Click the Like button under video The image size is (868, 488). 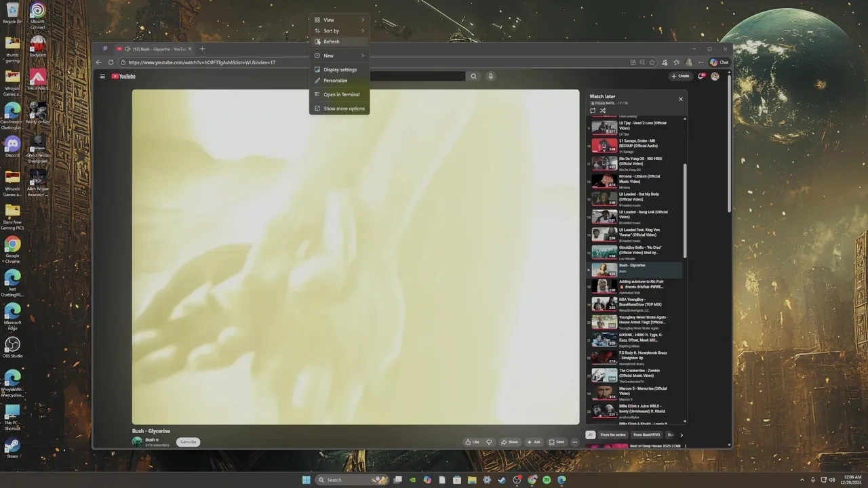[x=472, y=442]
